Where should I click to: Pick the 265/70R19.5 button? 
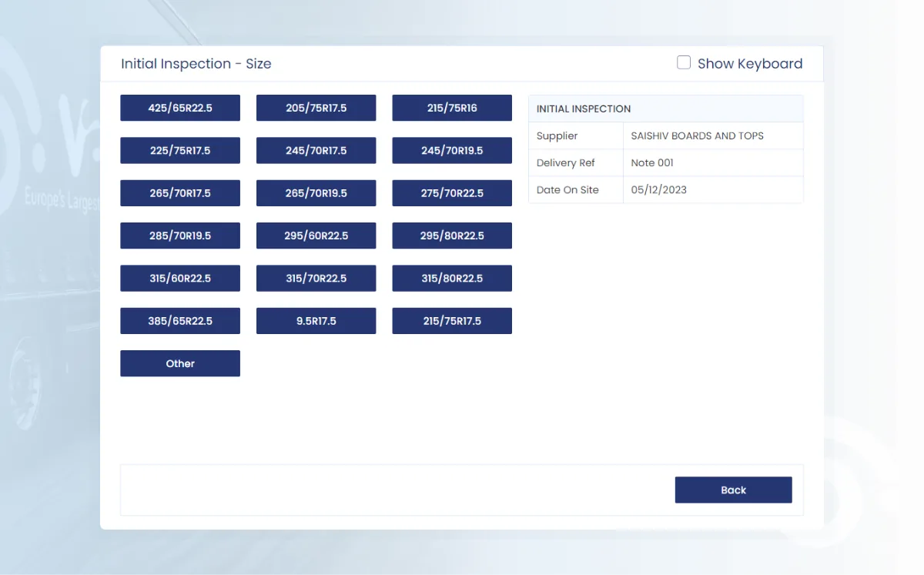click(316, 193)
